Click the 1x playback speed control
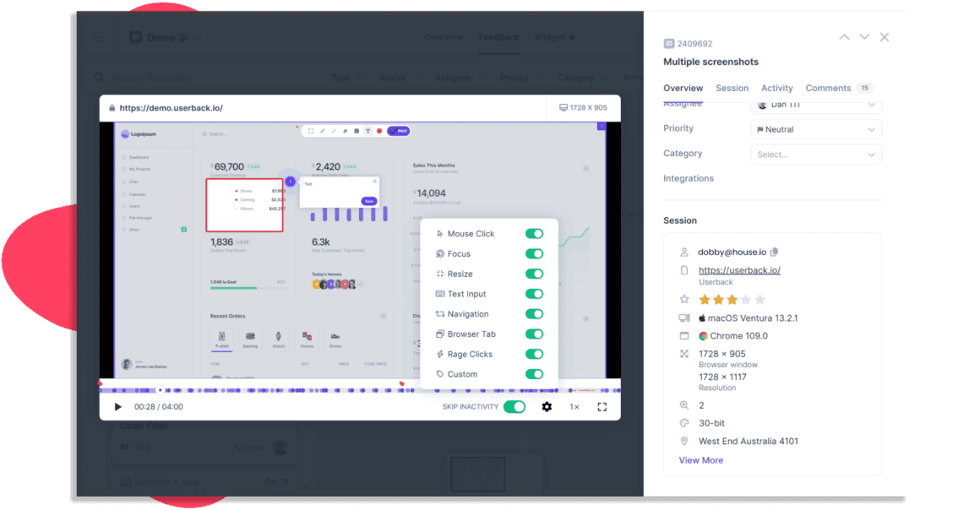 pyautogui.click(x=574, y=407)
